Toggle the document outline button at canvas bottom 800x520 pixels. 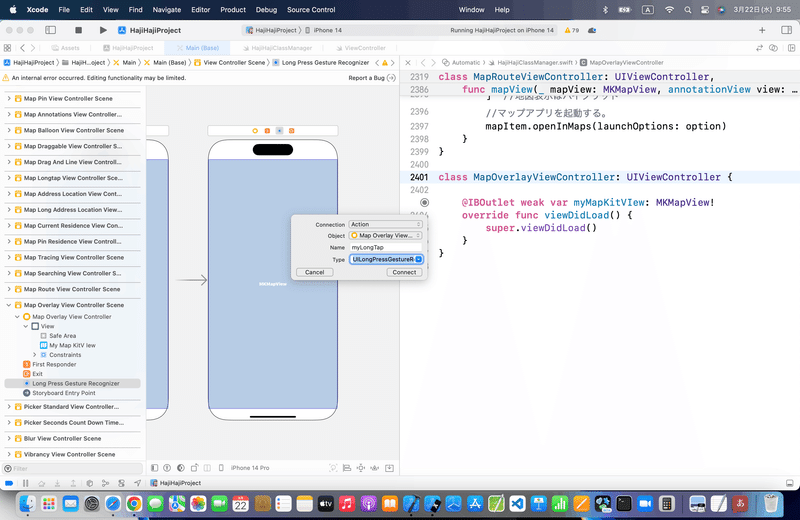(x=155, y=468)
